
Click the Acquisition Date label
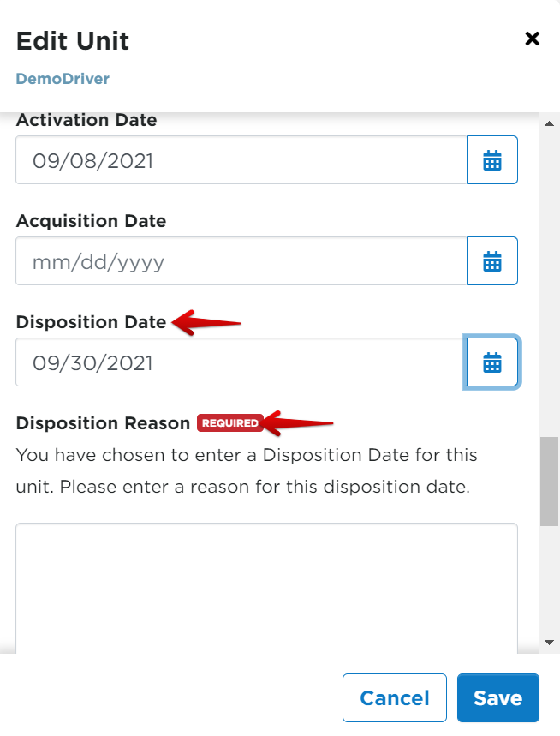[91, 221]
